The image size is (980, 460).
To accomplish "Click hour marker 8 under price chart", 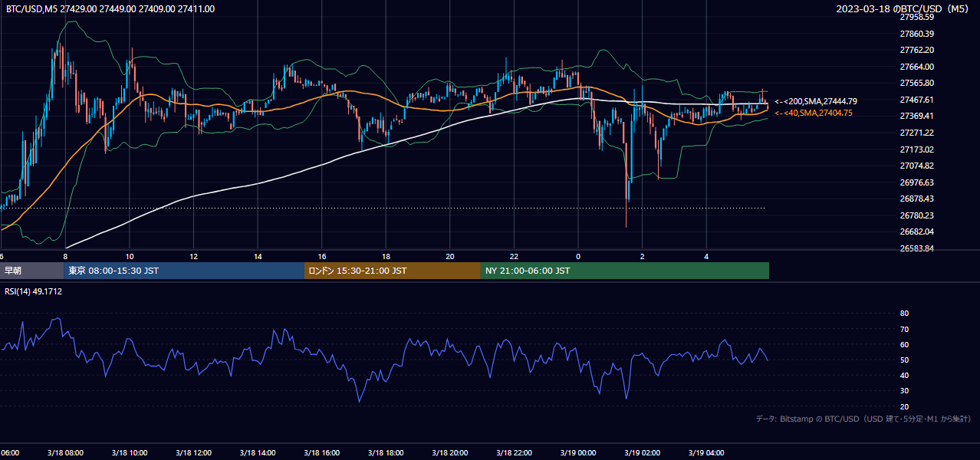I will 65,256.
